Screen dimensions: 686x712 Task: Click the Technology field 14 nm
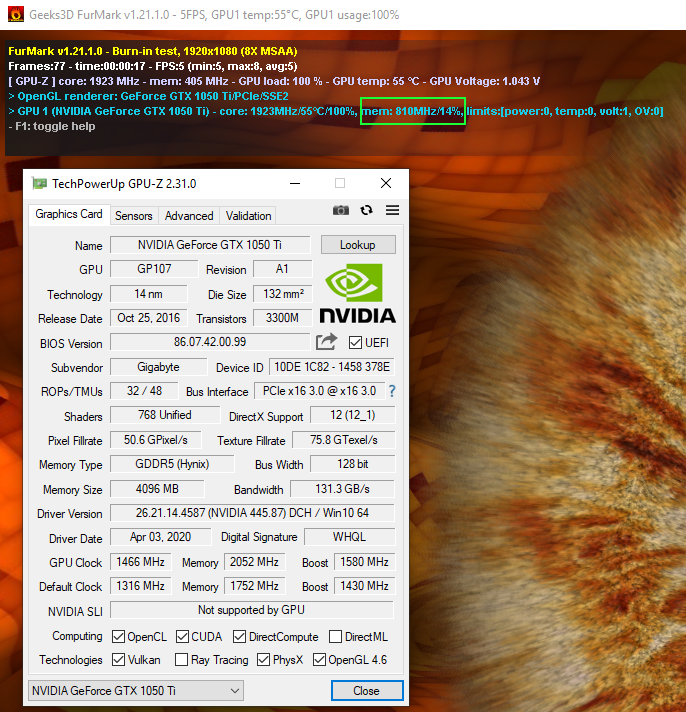(x=148, y=294)
